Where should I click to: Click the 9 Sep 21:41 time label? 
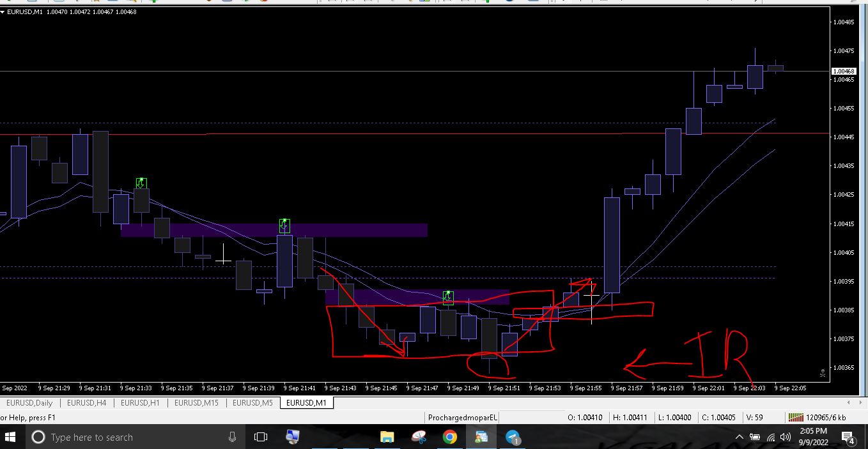pos(300,388)
